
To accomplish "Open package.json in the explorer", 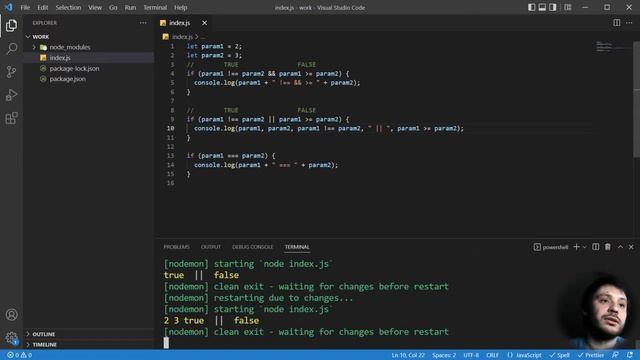I will click(67, 79).
